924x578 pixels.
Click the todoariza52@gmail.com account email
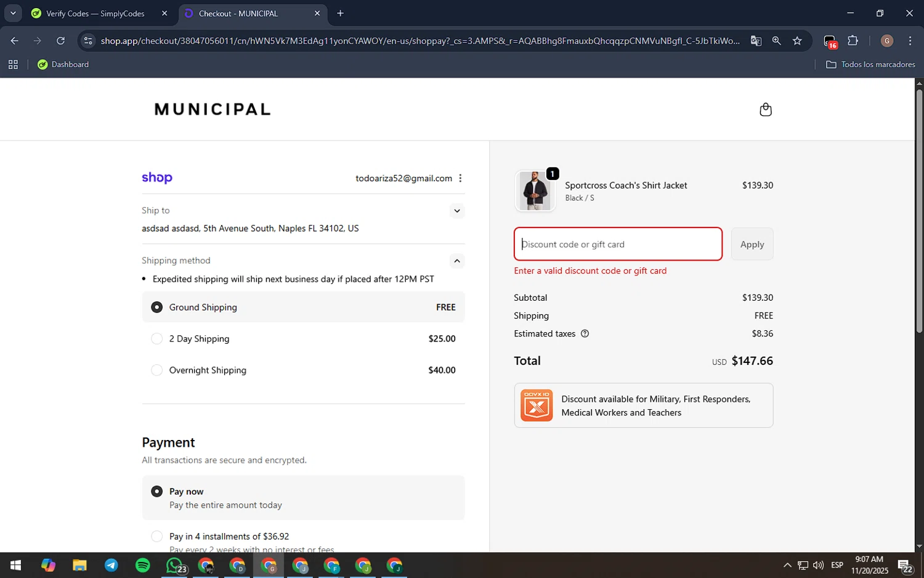(404, 178)
